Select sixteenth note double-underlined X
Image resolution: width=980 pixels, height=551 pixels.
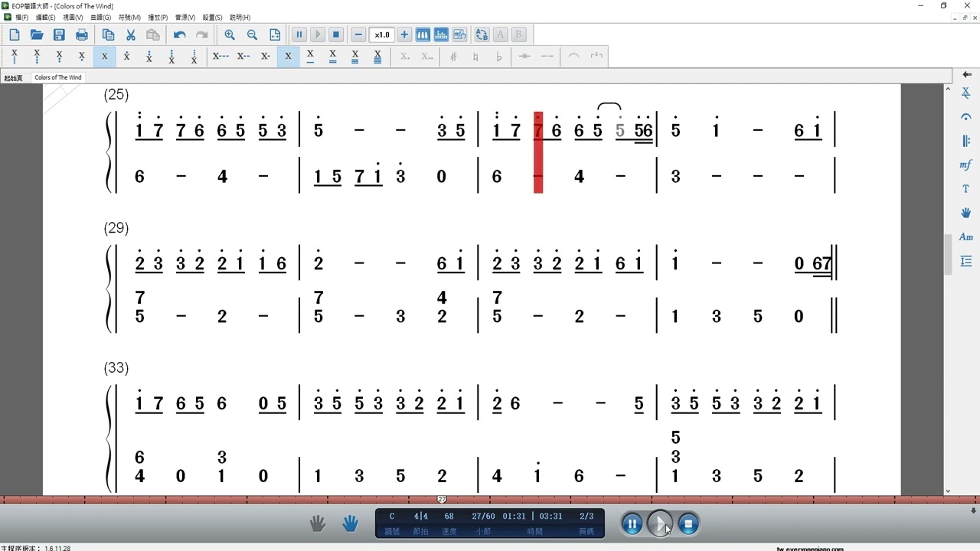tap(333, 57)
